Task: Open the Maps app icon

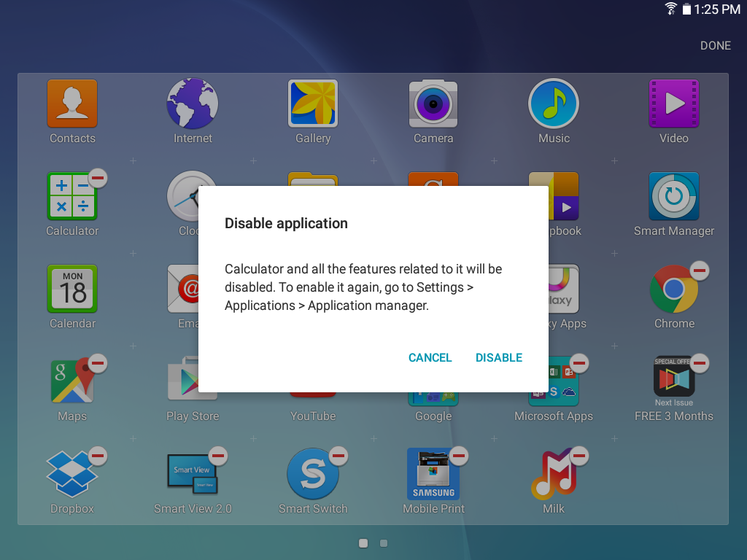Action: click(72, 381)
